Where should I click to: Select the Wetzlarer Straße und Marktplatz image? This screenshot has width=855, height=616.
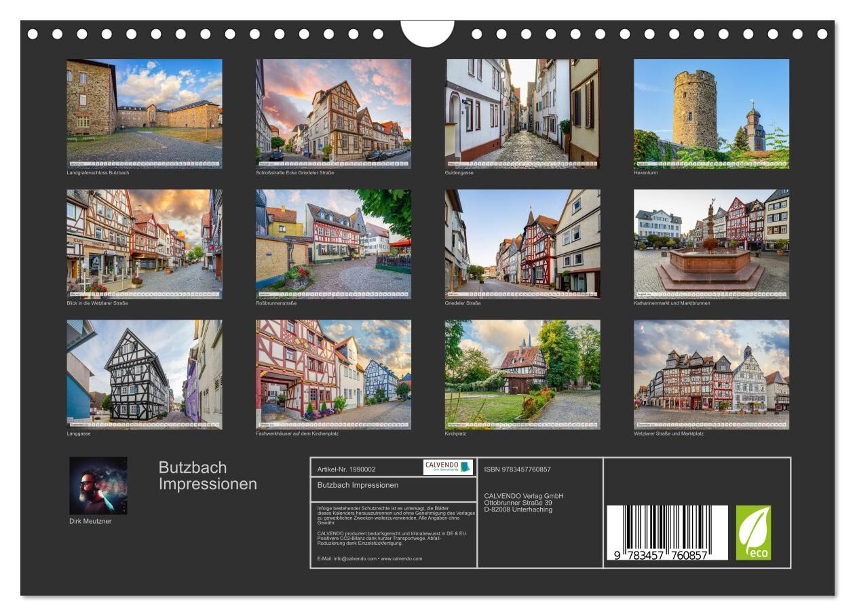pos(711,374)
